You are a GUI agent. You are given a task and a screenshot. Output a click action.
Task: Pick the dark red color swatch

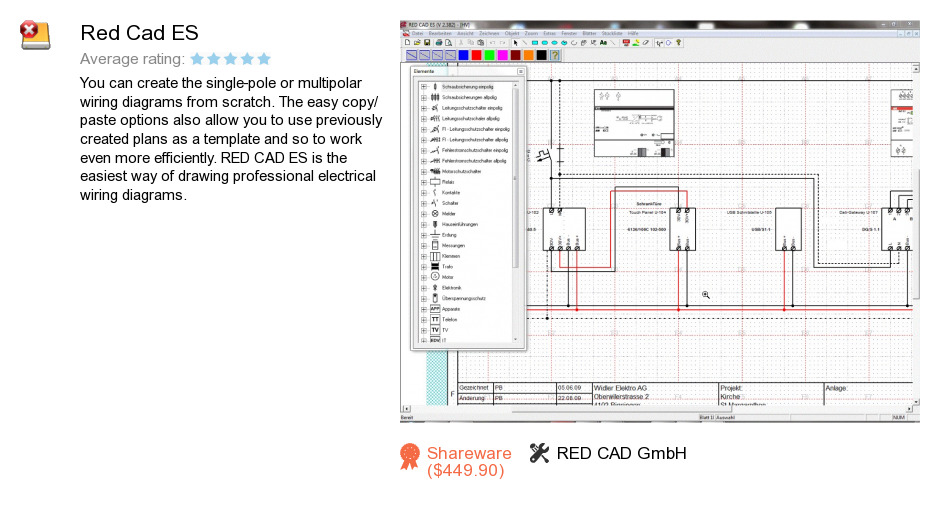point(516,55)
